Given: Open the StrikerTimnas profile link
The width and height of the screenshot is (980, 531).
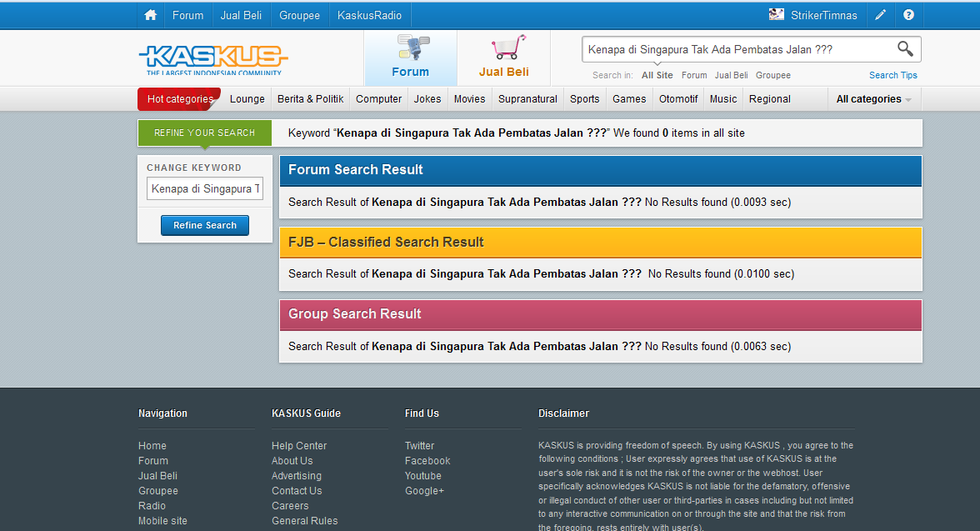Looking at the screenshot, I should click(823, 15).
